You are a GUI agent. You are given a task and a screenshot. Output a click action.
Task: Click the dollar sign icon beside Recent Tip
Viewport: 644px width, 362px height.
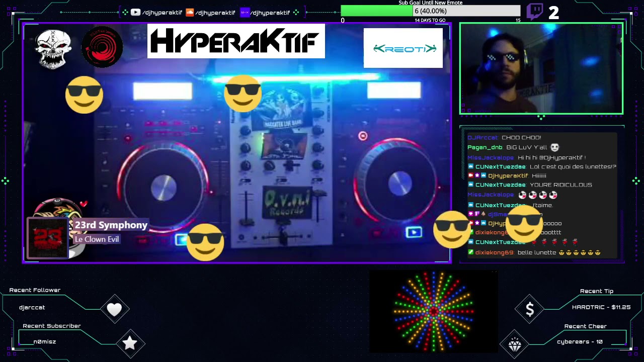(530, 310)
